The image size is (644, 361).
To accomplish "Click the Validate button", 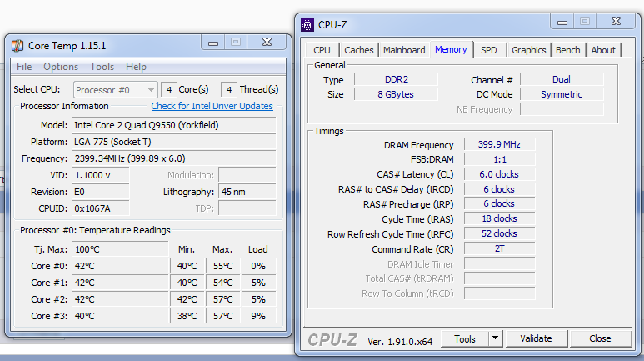I will tap(536, 338).
